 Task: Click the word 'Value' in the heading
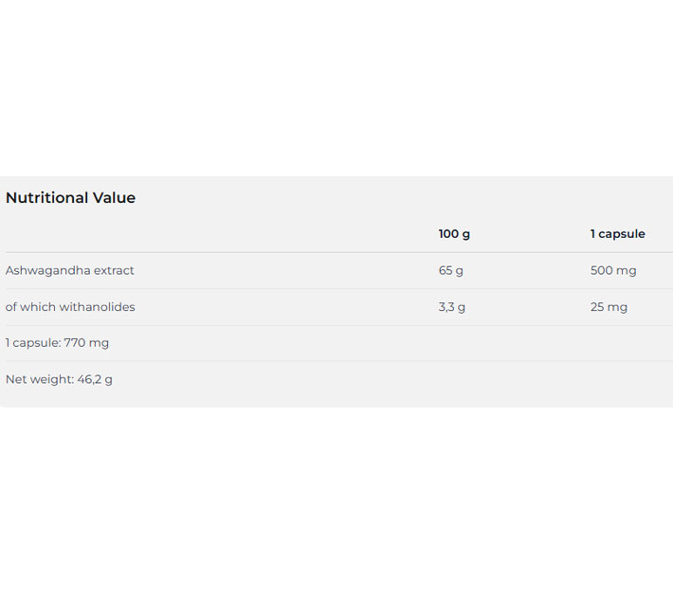click(114, 198)
